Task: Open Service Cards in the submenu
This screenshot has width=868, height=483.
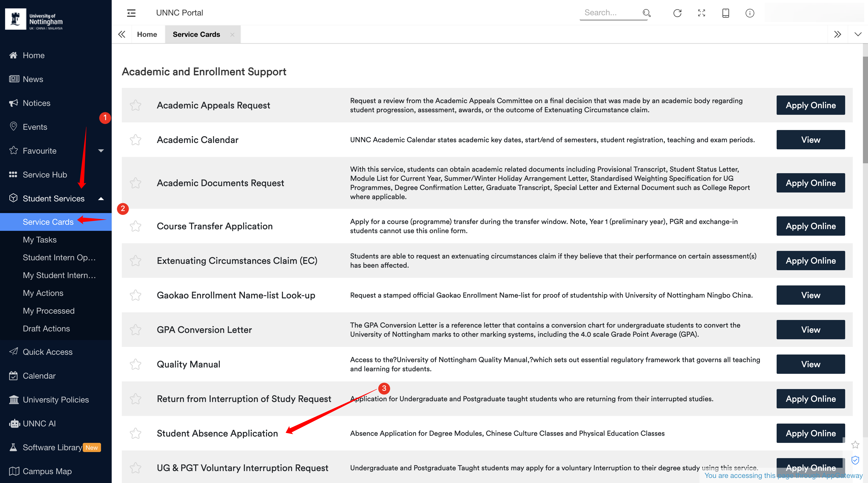Action: tap(56, 222)
